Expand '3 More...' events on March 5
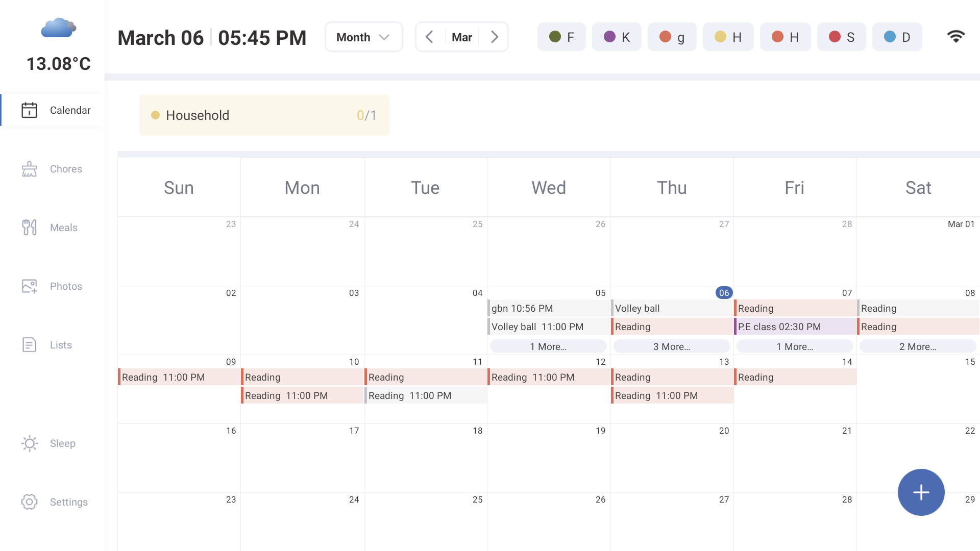 tap(672, 346)
